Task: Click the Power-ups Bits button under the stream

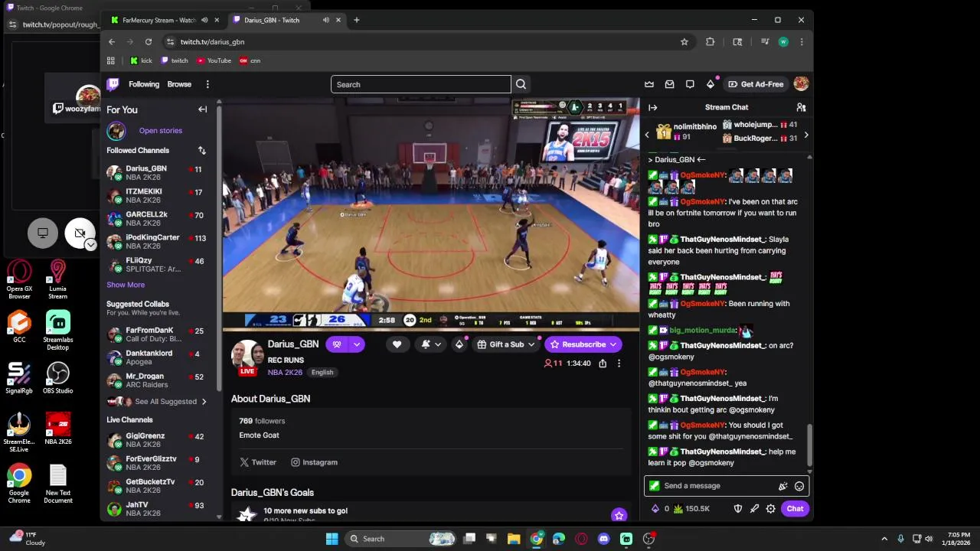Action: [459, 344]
